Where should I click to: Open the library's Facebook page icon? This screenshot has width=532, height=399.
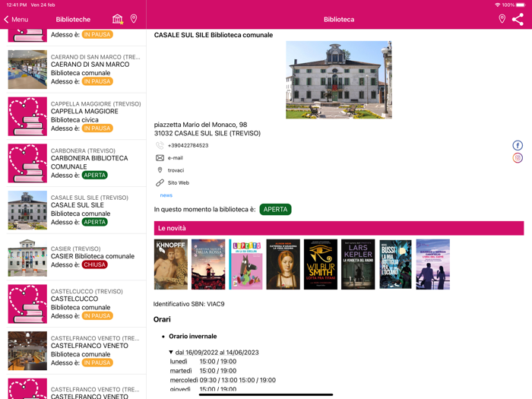click(518, 146)
